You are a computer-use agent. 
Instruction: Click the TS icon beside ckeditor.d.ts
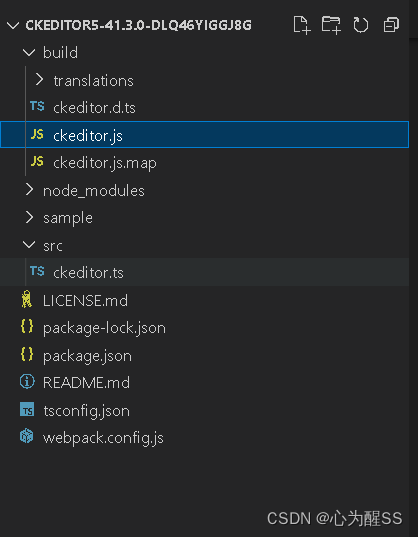[37, 107]
